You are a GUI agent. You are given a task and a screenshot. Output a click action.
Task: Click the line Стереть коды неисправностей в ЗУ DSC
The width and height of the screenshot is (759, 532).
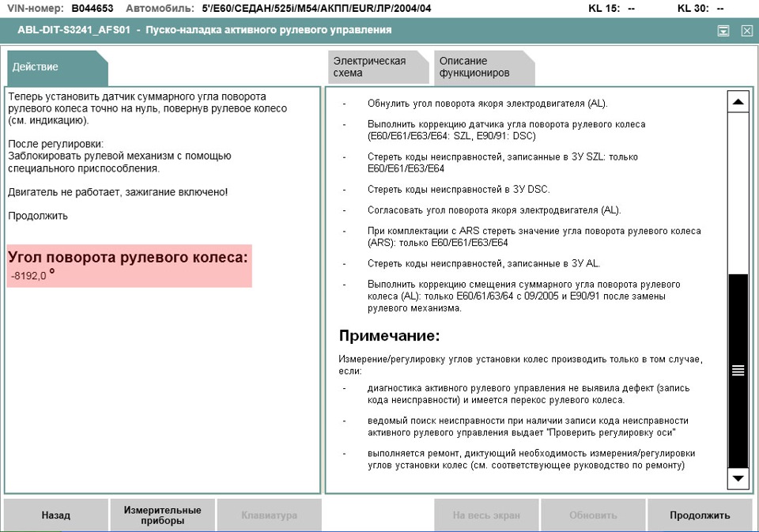(459, 189)
